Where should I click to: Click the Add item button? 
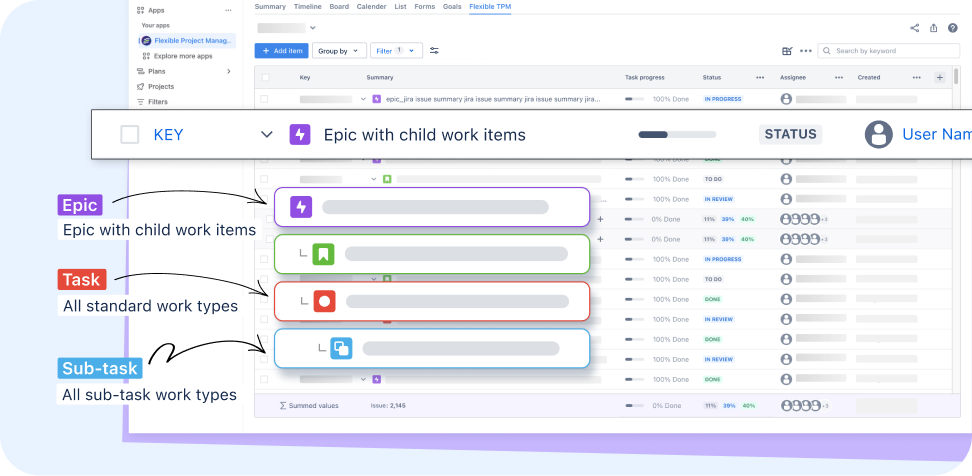(281, 51)
